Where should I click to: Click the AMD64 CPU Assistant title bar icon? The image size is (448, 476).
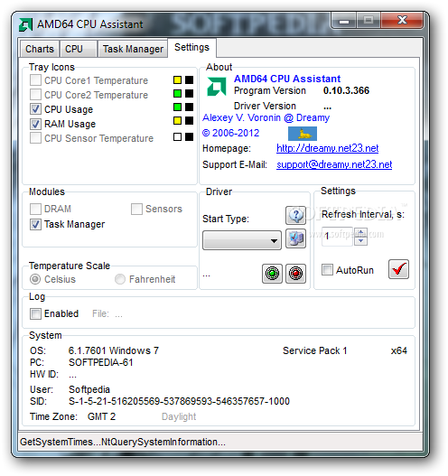pos(25,24)
